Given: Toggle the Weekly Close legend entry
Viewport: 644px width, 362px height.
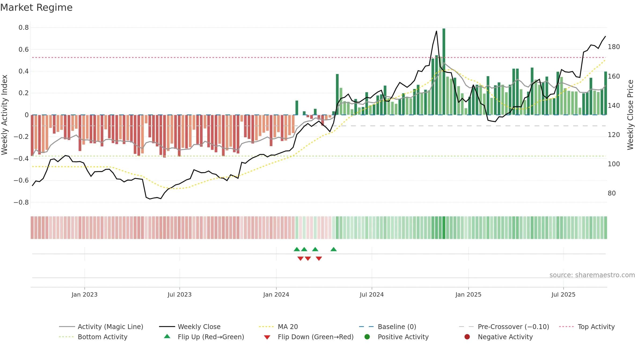Looking at the screenshot, I should 190,327.
